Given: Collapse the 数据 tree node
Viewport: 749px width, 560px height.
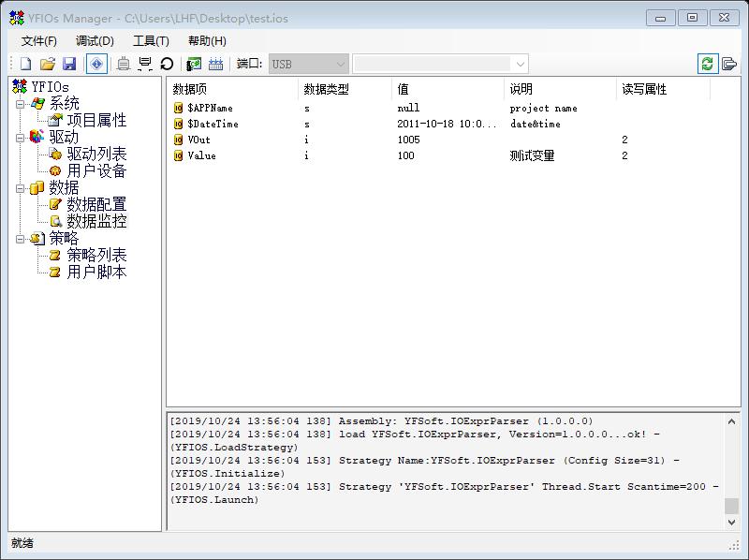Looking at the screenshot, I should tap(20, 188).
